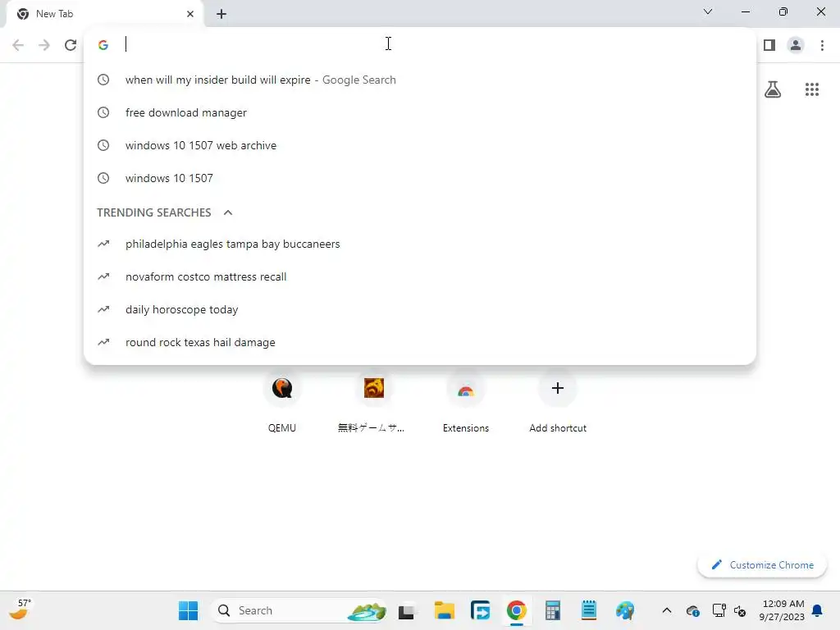Open the weather widget showing 57°

point(21,609)
